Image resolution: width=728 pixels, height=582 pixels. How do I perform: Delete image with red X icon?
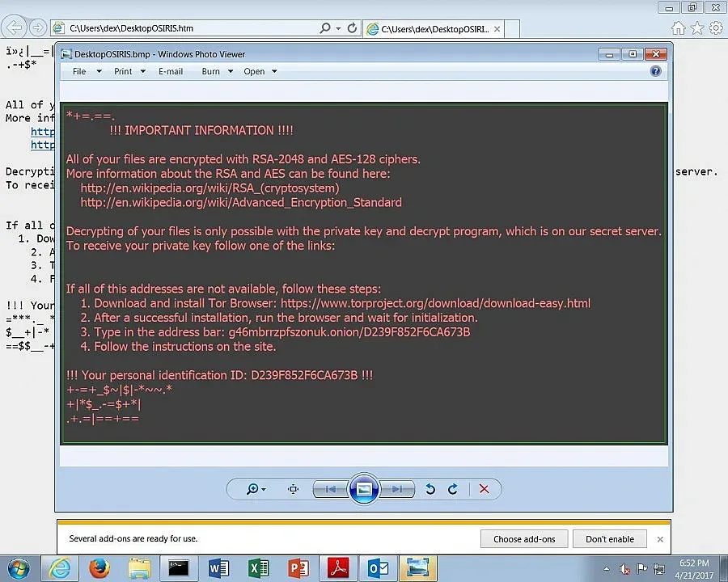point(484,489)
